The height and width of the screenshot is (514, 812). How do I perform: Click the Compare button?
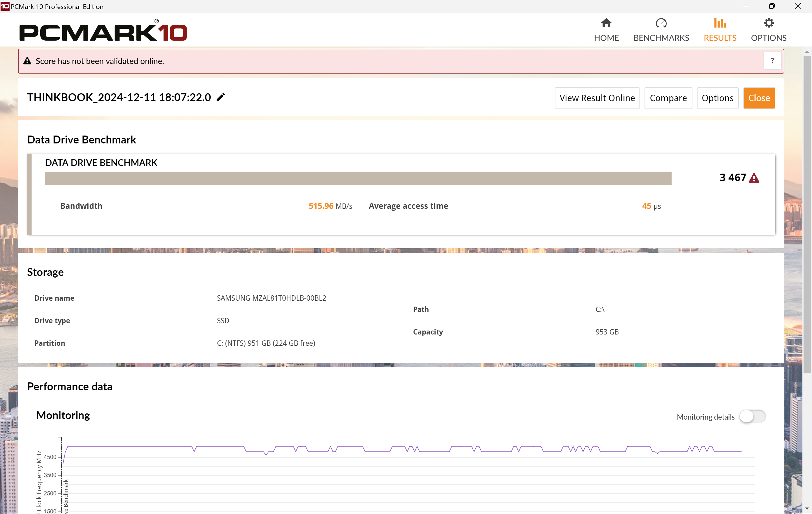[668, 98]
